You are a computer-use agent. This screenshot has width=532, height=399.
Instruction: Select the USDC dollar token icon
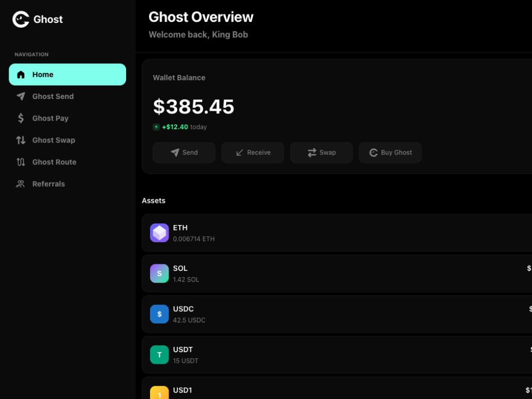[160, 314]
